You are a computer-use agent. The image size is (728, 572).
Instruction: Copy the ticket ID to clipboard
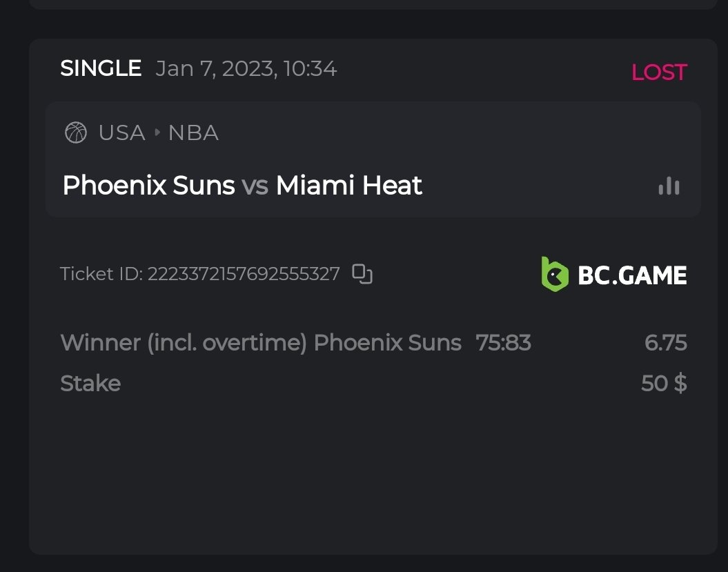(362, 274)
